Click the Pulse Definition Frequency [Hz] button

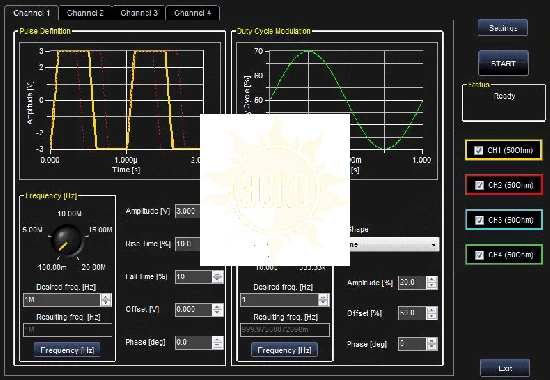click(x=67, y=350)
